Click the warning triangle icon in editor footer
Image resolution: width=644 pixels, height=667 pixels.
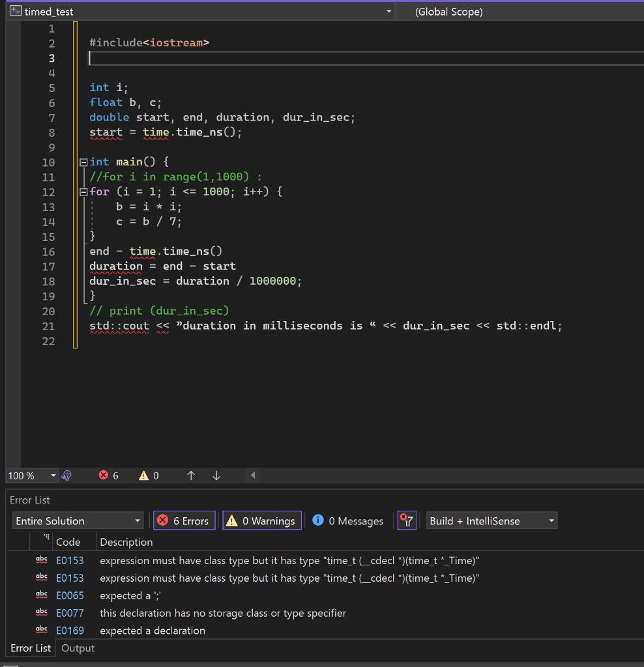point(144,475)
